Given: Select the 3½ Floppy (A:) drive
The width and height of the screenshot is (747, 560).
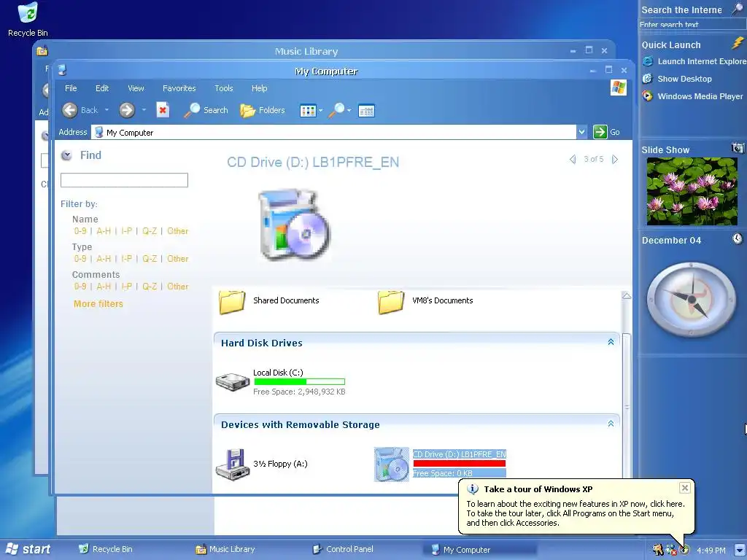Looking at the screenshot, I should [x=262, y=464].
